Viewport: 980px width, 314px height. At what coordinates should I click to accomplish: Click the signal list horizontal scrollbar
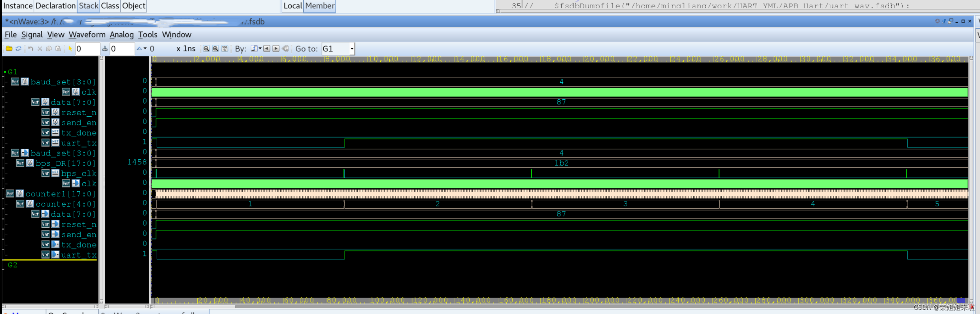[x=50, y=306]
